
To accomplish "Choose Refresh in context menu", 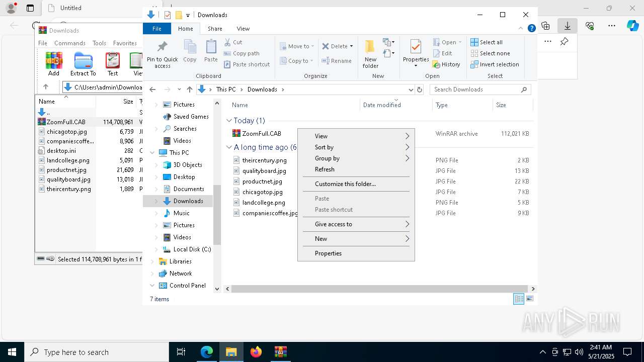I will (x=356, y=169).
